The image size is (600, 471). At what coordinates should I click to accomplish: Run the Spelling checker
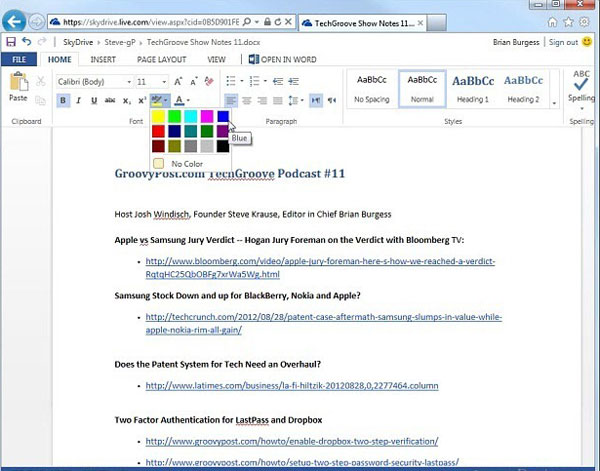581,86
